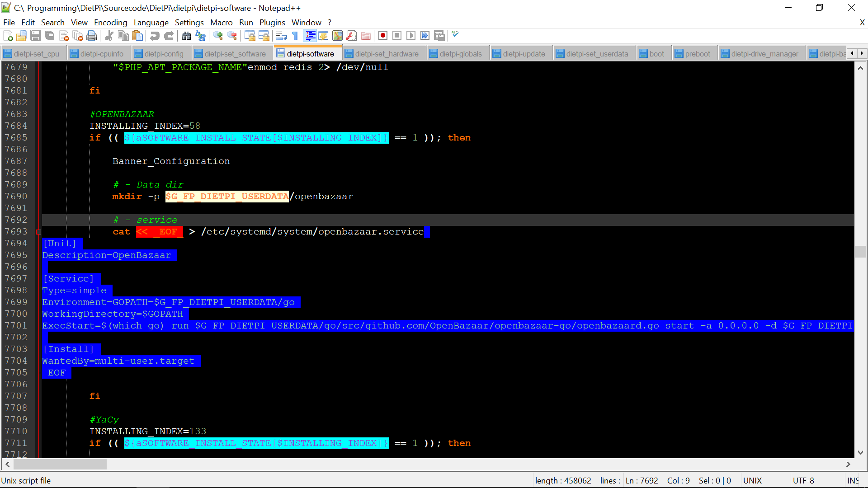Click the New file toolbar icon
Image resolution: width=868 pixels, height=488 pixels.
[8, 36]
